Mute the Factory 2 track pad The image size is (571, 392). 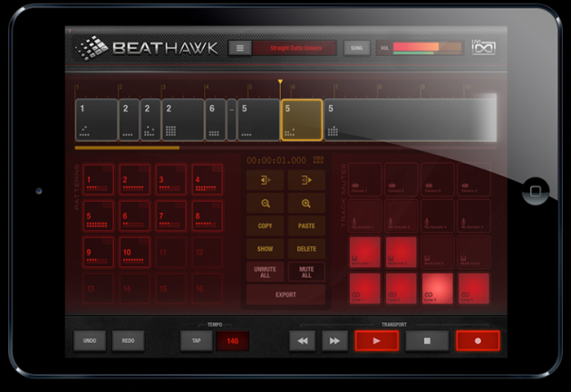click(401, 179)
